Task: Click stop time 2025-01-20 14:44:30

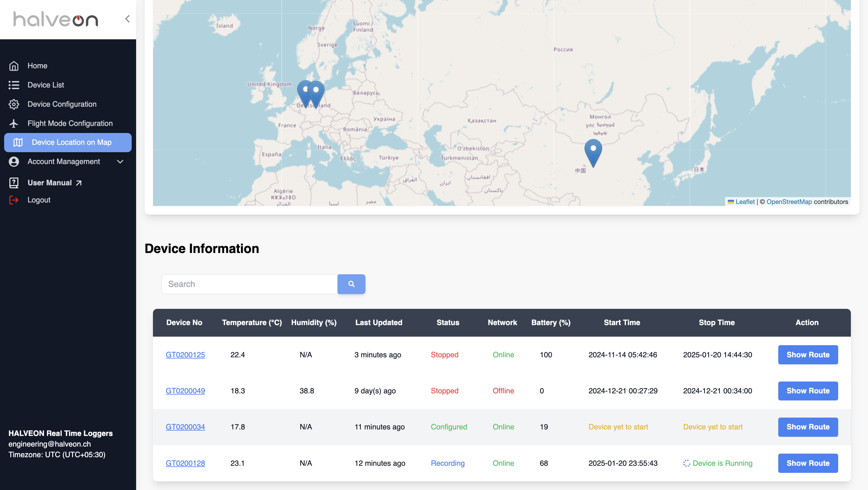Action: click(717, 355)
